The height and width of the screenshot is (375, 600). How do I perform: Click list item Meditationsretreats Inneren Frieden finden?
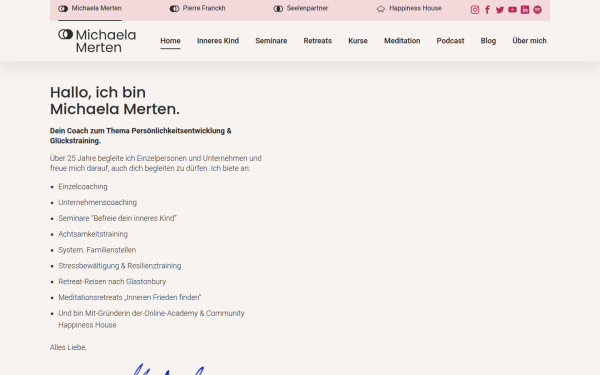tap(130, 297)
